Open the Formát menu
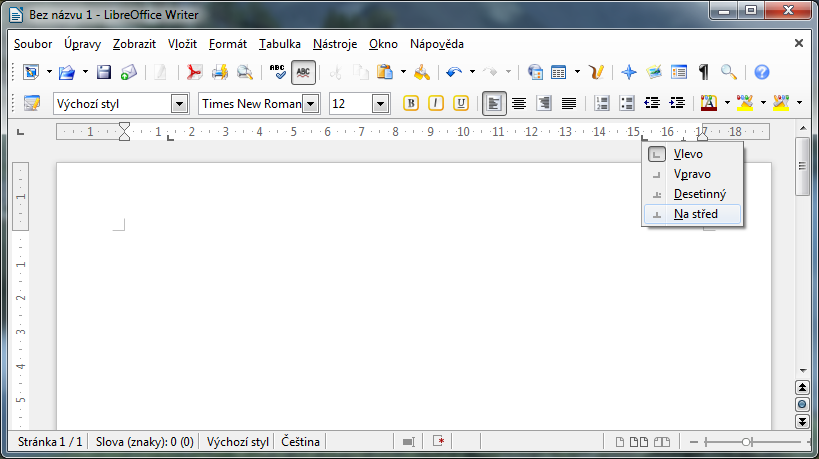 (228, 44)
